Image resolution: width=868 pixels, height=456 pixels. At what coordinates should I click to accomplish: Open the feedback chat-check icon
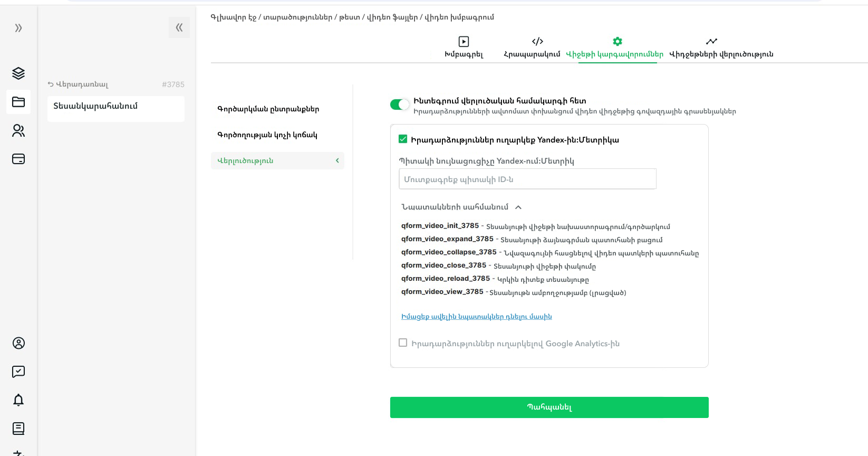pyautogui.click(x=18, y=372)
